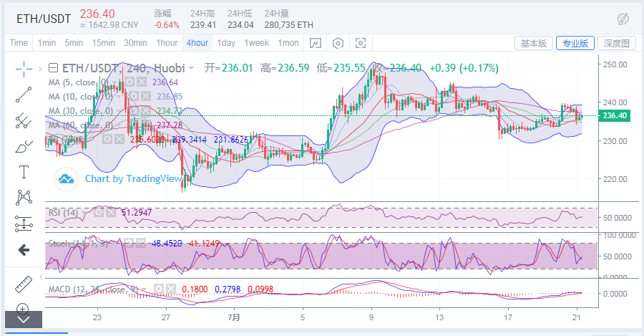Open dropdown arrow of MA (10, close, 0)
Viewport: 644px width, 336px height.
coord(119,97)
